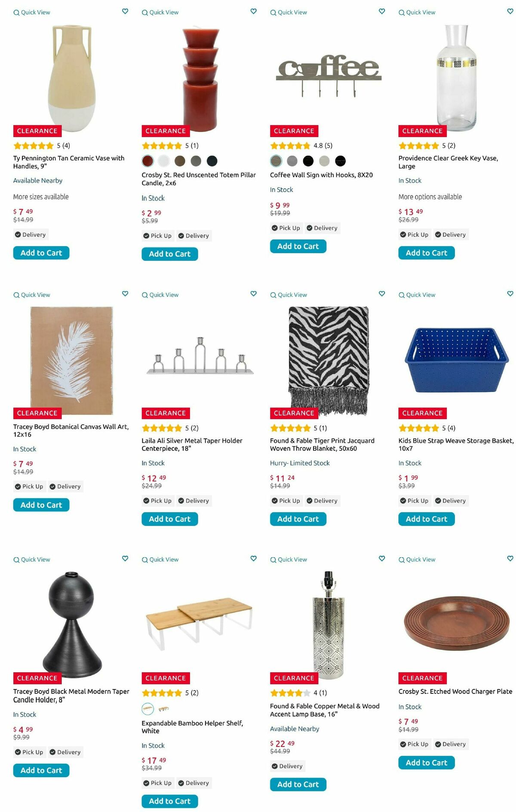Screen dimensions: 516x812
Task: Open Quick View for Black Metal Taper Holder
Action: [32, 560]
